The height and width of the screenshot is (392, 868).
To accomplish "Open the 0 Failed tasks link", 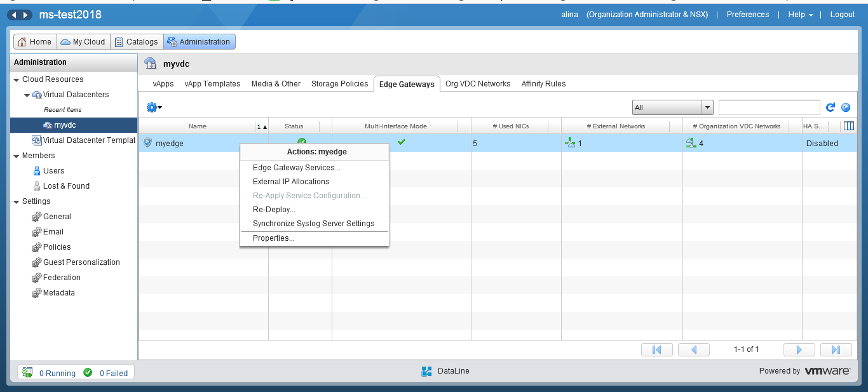I will (x=114, y=374).
